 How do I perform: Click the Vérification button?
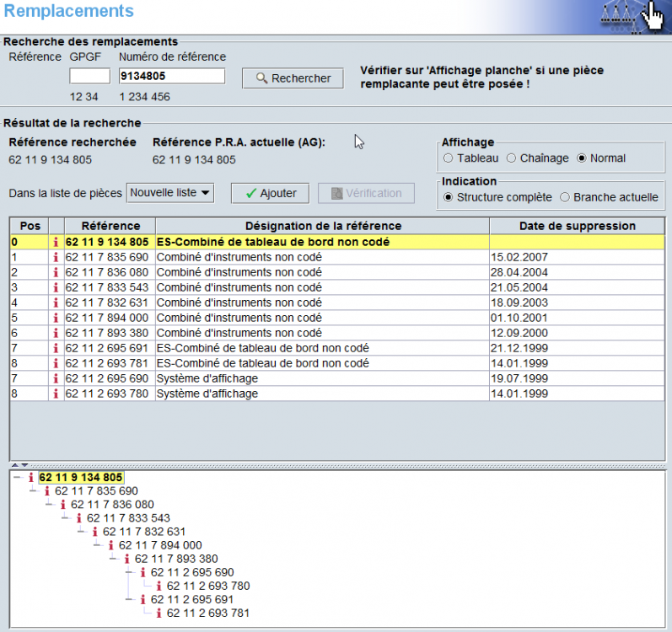[x=366, y=194]
